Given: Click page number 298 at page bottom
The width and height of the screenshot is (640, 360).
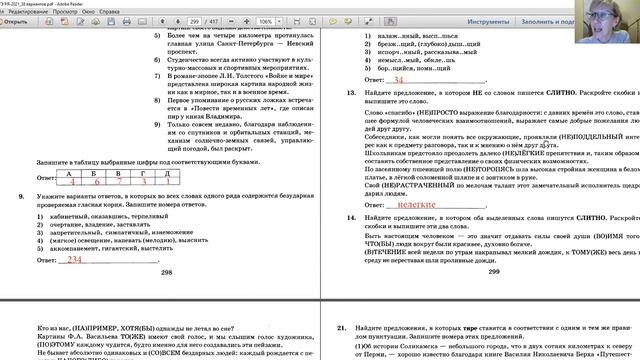Looking at the screenshot, I should [x=167, y=272].
